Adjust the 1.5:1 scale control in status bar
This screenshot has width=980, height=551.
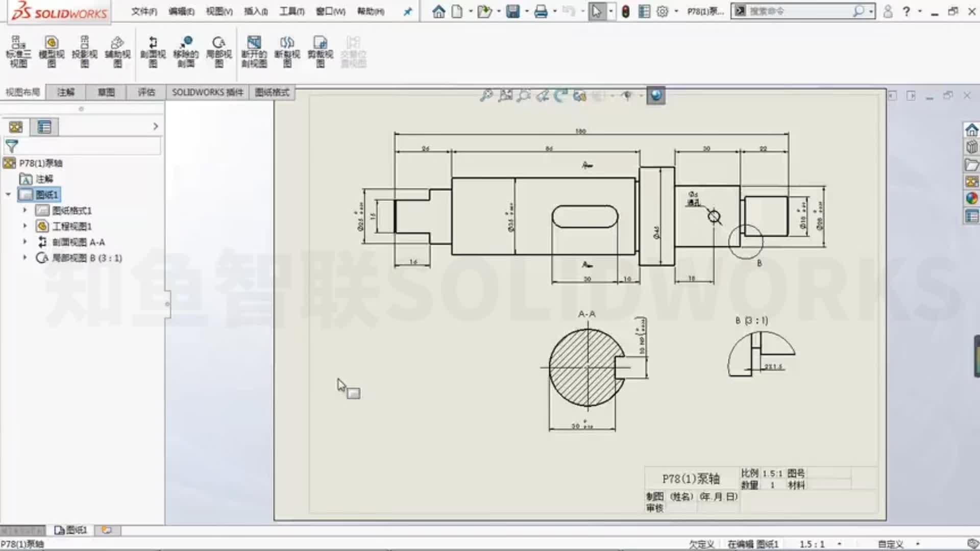coord(813,543)
